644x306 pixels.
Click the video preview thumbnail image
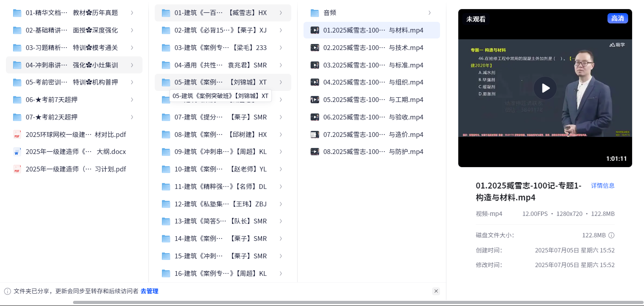tap(545, 88)
